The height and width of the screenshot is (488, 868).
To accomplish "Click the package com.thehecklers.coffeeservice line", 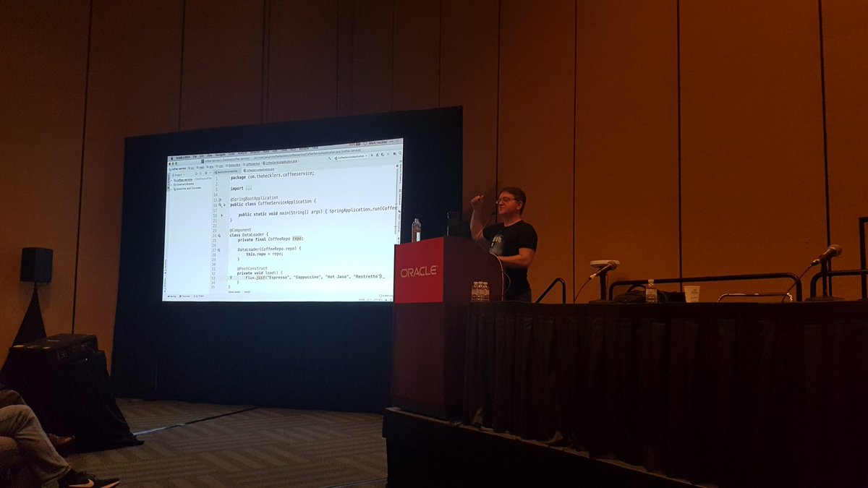I will tap(272, 176).
